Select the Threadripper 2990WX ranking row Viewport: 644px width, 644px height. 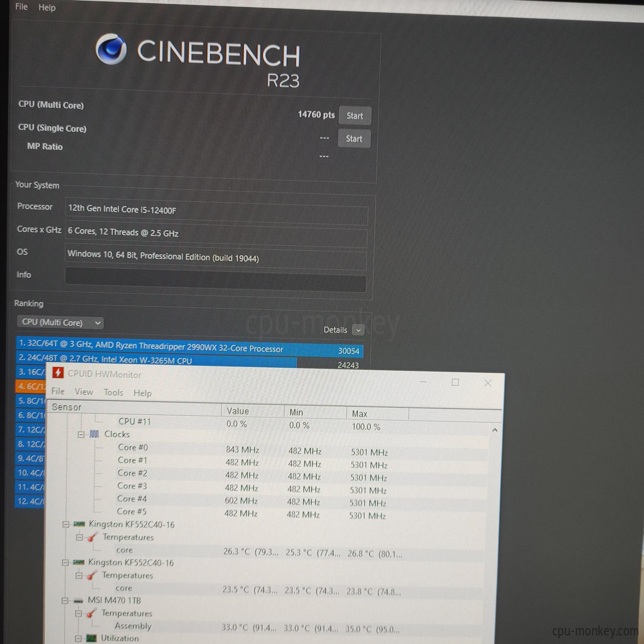[189, 347]
